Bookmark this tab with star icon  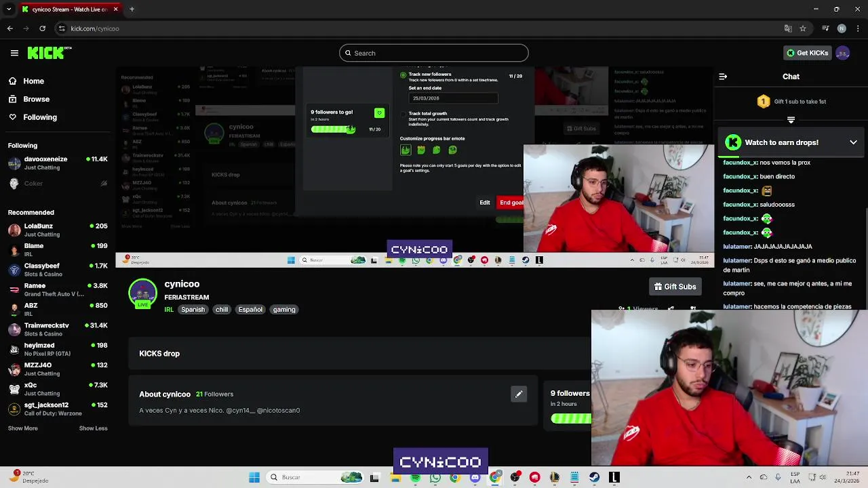[803, 28]
